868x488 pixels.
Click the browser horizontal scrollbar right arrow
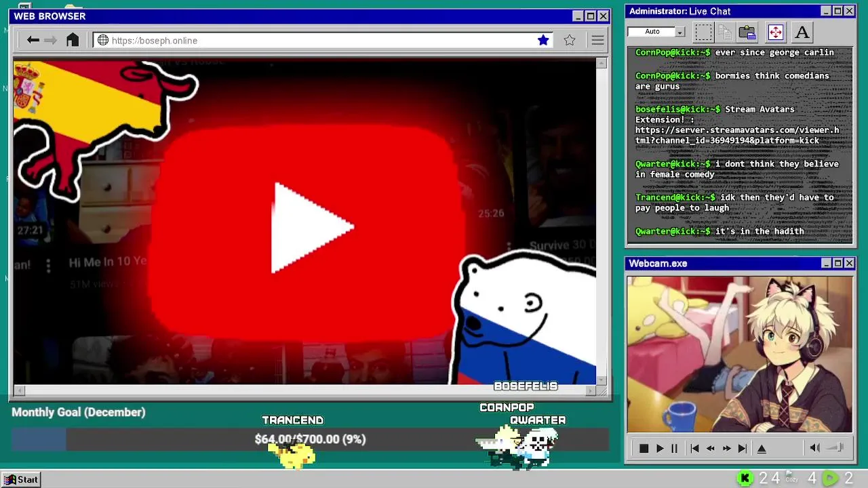pos(591,390)
